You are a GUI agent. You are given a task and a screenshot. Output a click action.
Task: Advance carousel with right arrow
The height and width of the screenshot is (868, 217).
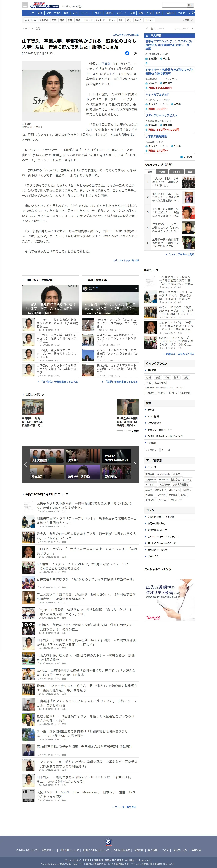(135, 464)
